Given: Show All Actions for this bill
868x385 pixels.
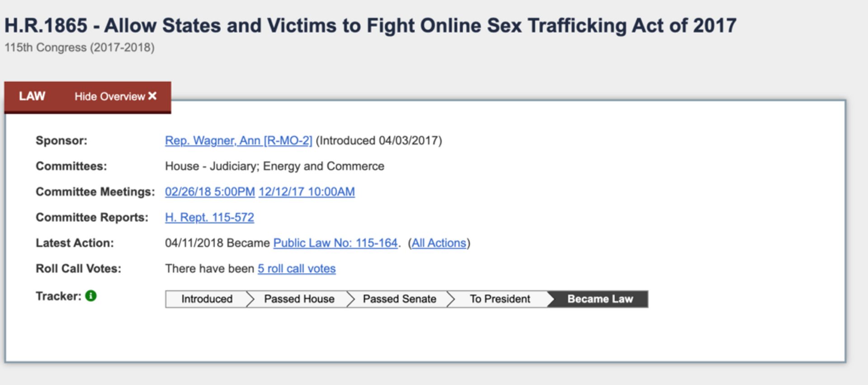Looking at the screenshot, I should coord(439,243).
